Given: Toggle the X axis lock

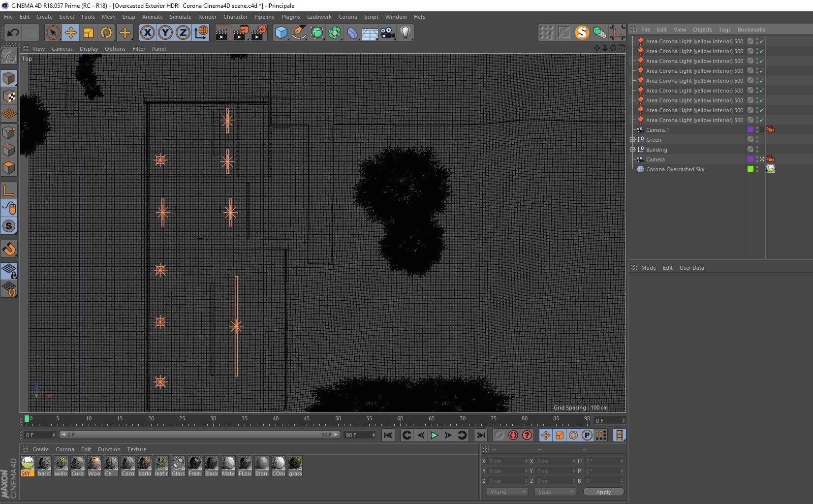Looking at the screenshot, I should tap(147, 33).
